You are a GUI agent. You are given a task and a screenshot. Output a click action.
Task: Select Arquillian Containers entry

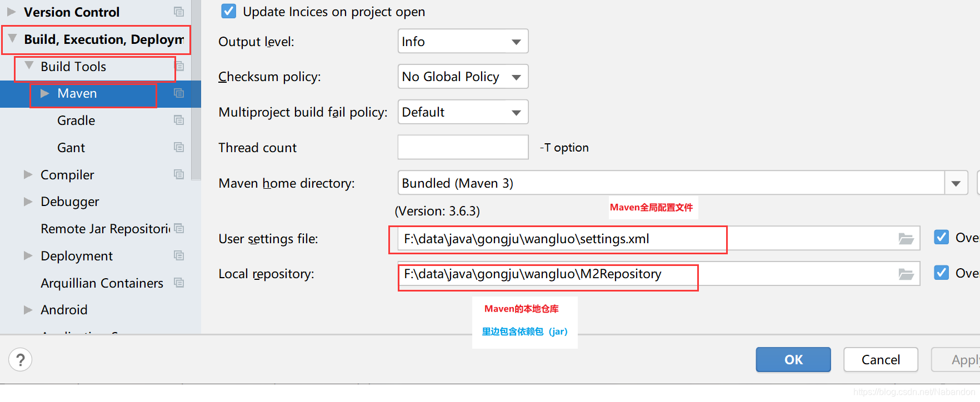pos(102,283)
